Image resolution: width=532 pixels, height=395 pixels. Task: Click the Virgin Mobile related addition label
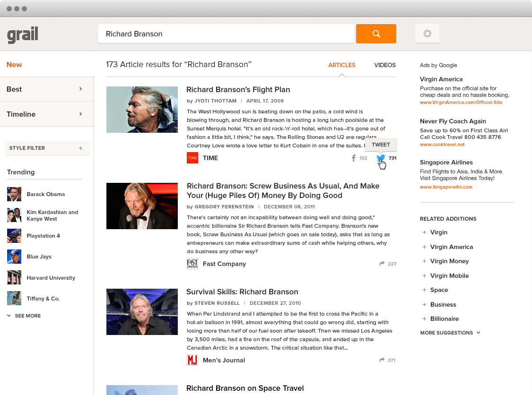pos(449,275)
